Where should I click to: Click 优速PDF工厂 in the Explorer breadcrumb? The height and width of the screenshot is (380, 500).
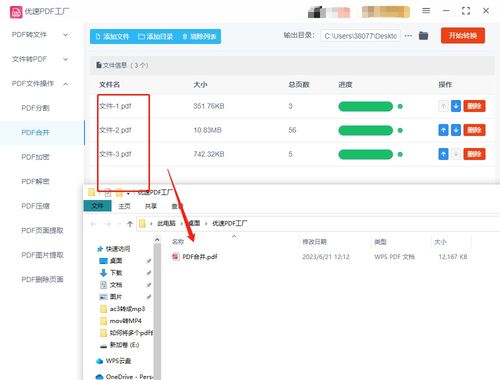[x=230, y=223]
